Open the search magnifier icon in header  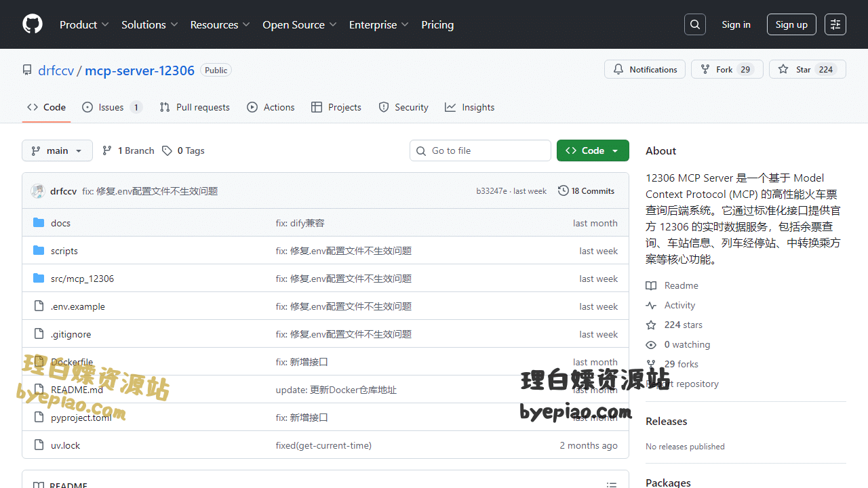pos(695,24)
